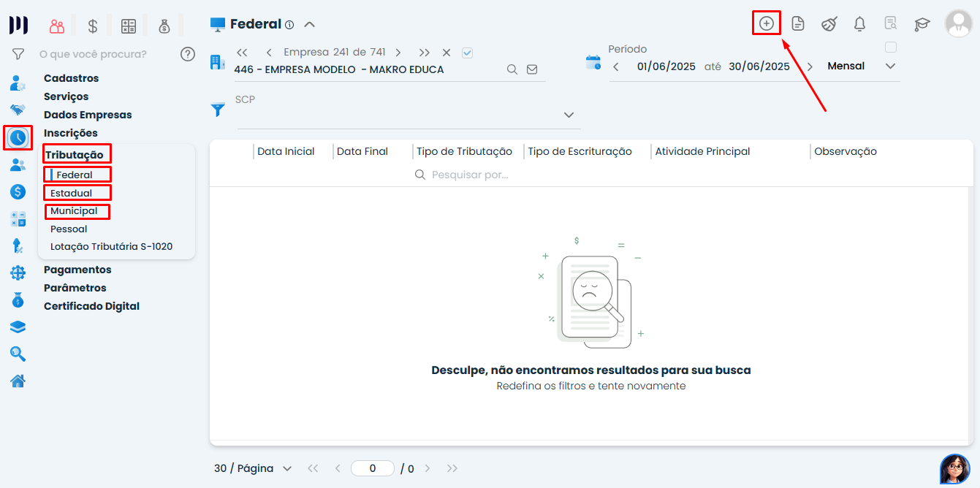The image size is (980, 488).
Task: Select Estadual under Tributação
Action: click(x=72, y=193)
